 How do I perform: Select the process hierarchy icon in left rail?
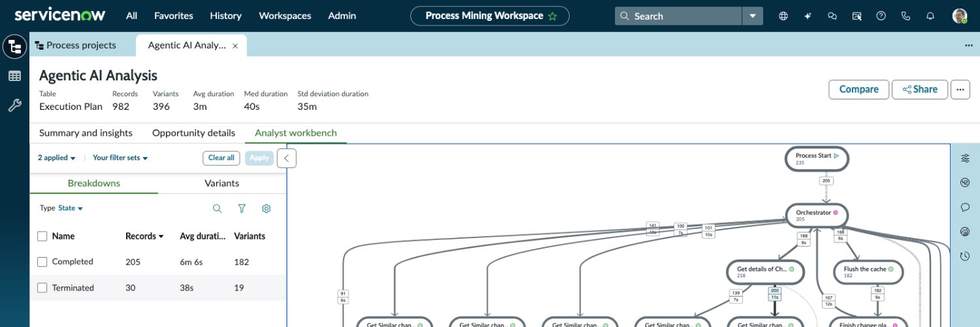click(x=14, y=46)
